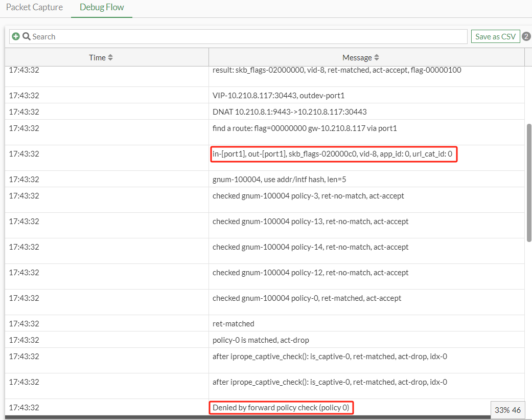
Task: Click the DNAT 10.210.8.1:9443 message row
Action: [x=289, y=112]
